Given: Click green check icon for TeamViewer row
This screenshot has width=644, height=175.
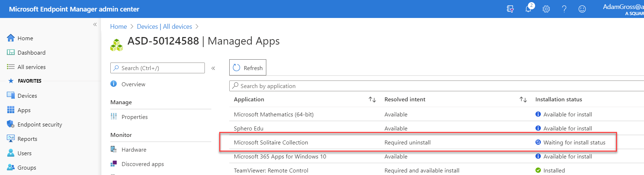Looking at the screenshot, I should [538, 170].
